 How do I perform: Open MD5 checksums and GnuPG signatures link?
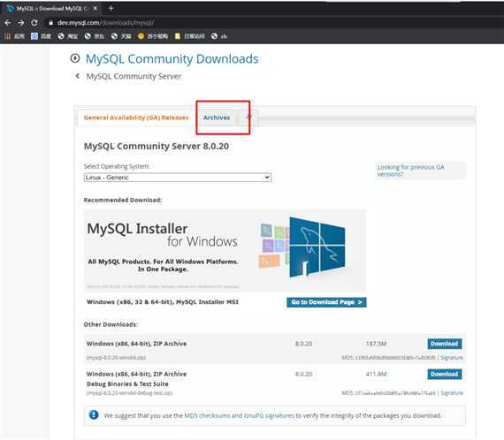click(x=239, y=415)
